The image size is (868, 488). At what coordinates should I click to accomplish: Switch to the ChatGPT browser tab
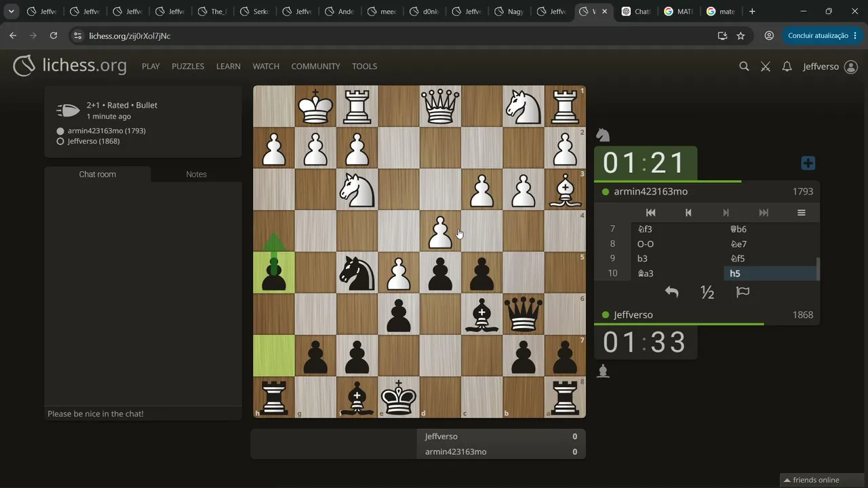635,12
